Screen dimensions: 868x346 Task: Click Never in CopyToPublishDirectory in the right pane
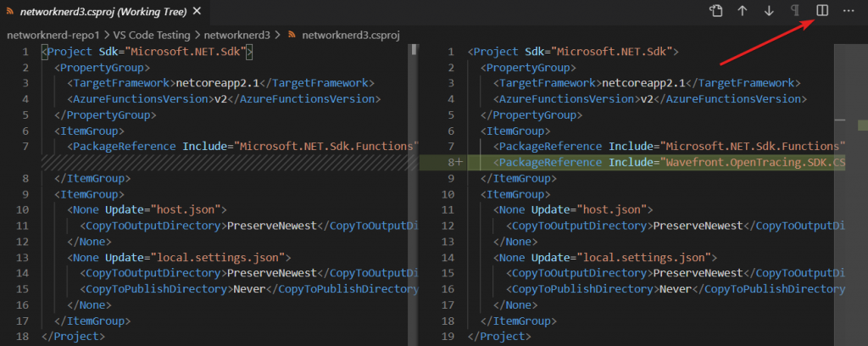click(676, 289)
